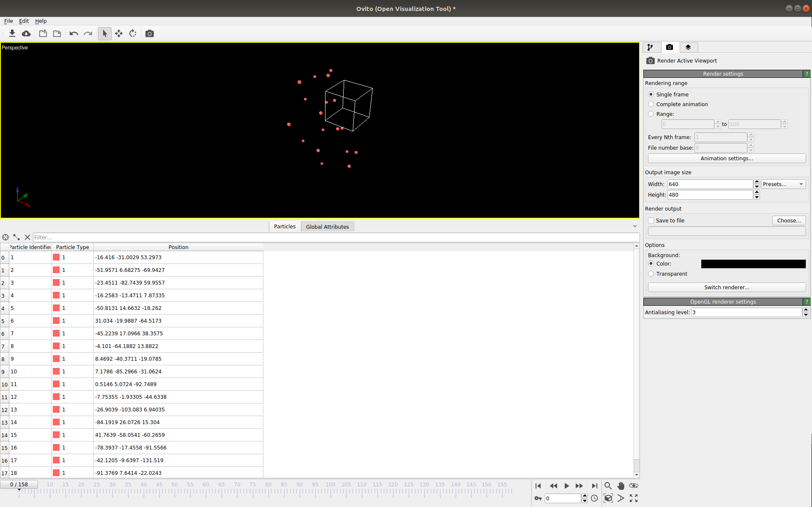The image size is (812, 507).
Task: Switch to the Global Attributes tab
Action: click(327, 227)
